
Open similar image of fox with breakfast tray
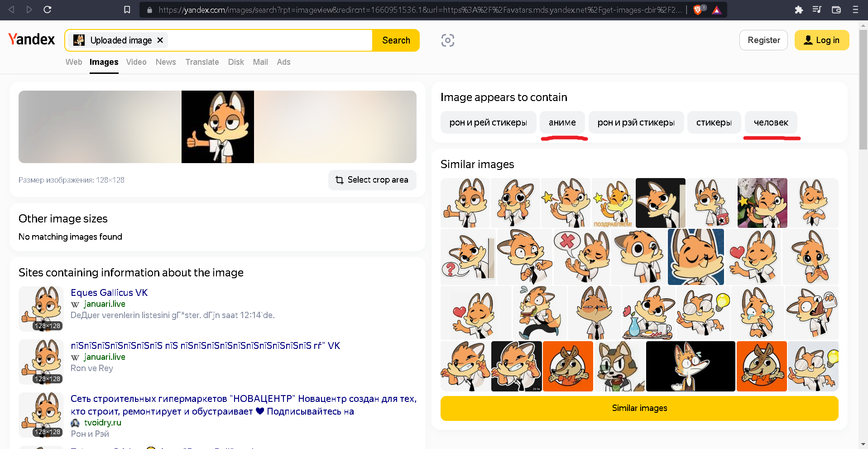[648, 313]
